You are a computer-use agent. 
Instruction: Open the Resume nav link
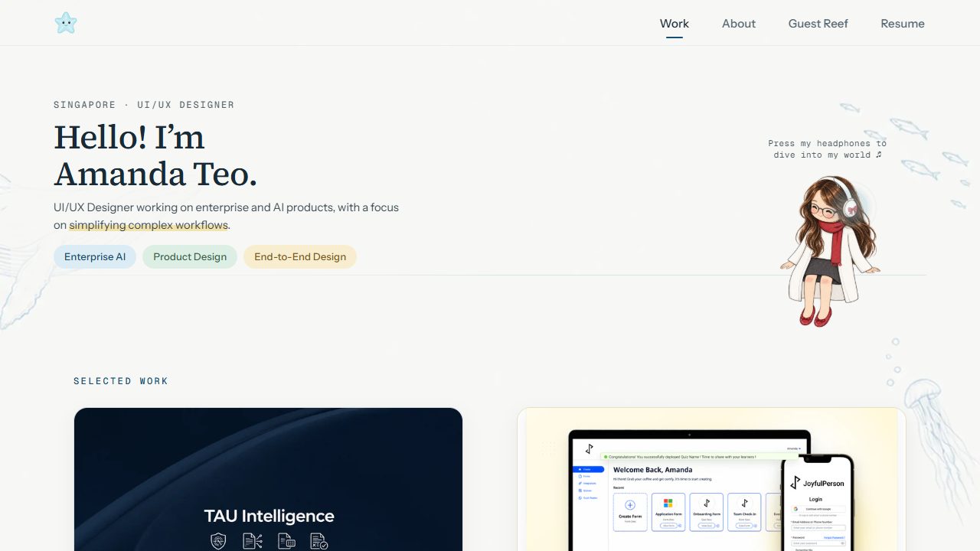tap(903, 24)
